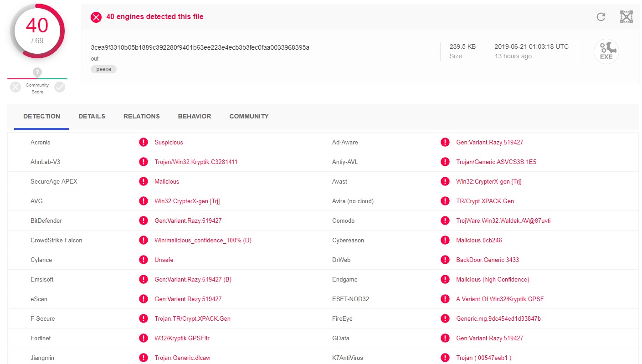Open the file similarity graph icon
642x364 pixels.
[x=627, y=17]
